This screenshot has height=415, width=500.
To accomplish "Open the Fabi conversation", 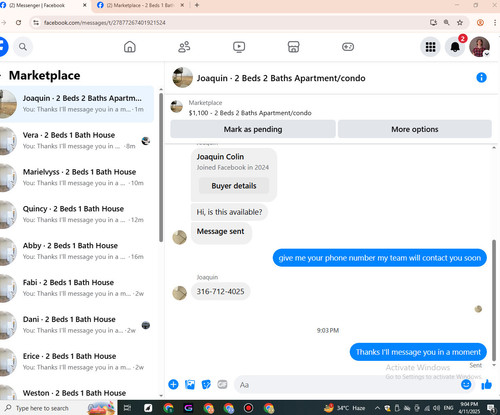I will [77, 288].
